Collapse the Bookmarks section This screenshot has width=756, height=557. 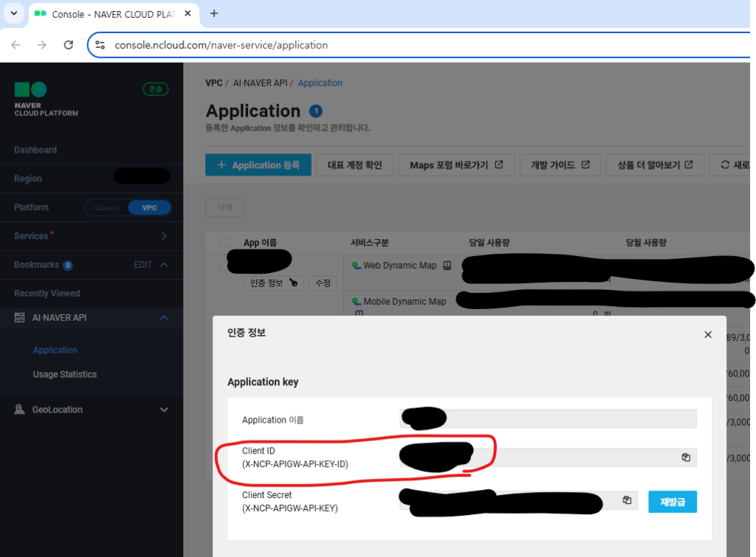coord(165,265)
